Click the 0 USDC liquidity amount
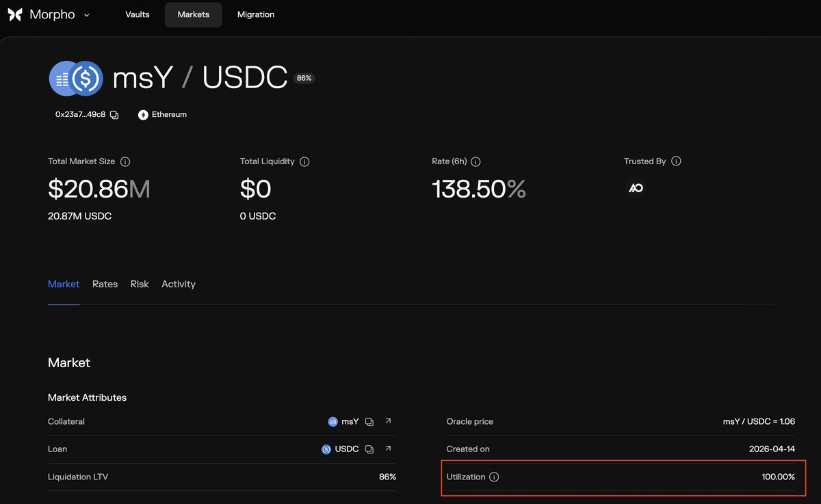 point(258,216)
